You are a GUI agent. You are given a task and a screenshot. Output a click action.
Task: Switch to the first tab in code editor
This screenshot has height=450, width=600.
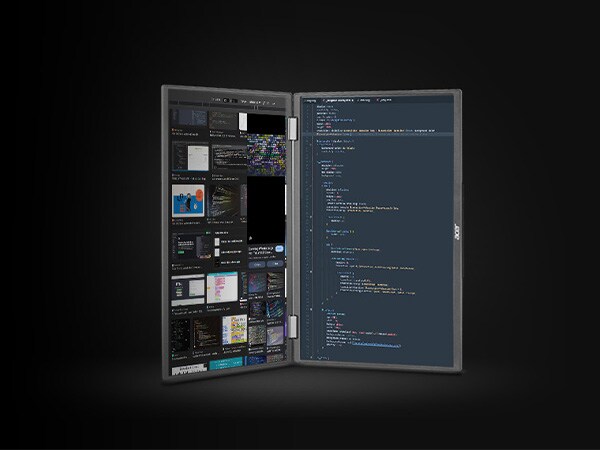click(x=310, y=100)
